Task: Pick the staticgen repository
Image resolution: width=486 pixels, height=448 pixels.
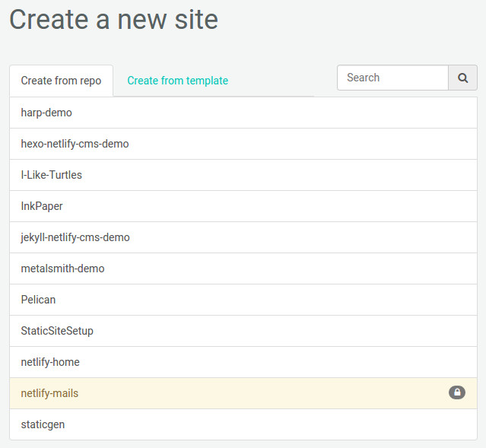Action: (43, 424)
